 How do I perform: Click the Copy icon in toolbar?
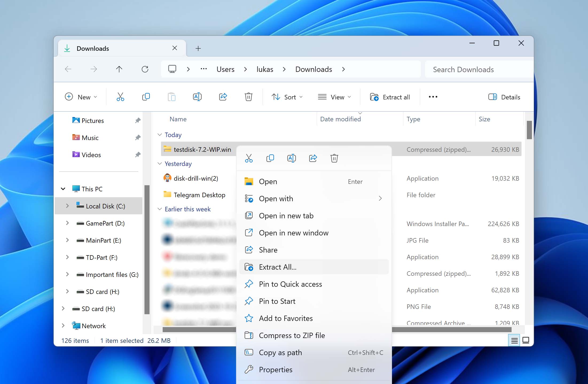(146, 97)
